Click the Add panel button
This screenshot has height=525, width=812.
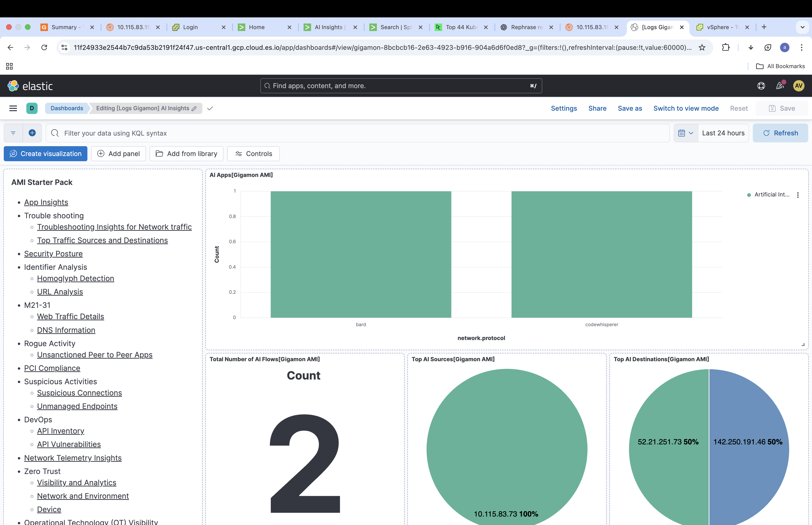118,154
